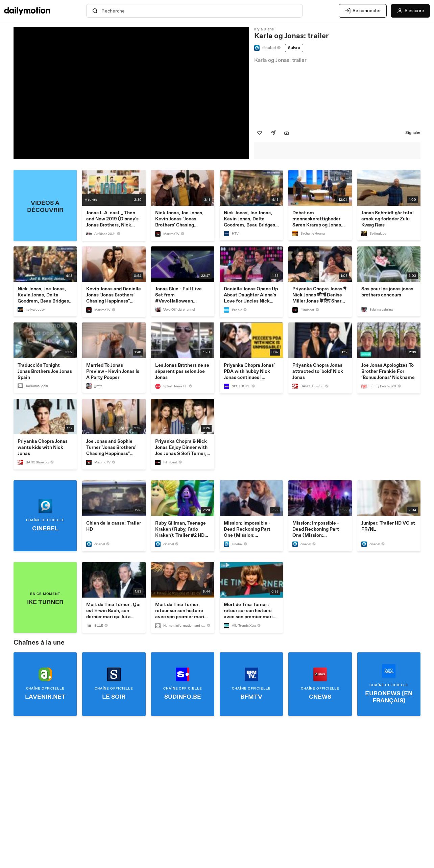Open Ruby Gillman Teenage Kraken trailer thumbnail
The width and height of the screenshot is (434, 868).
183,498
